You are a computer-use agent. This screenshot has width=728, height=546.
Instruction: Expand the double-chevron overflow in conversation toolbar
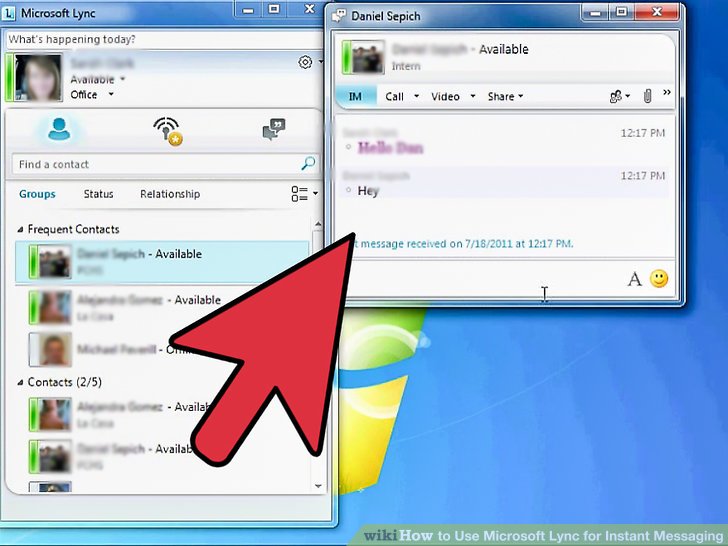(667, 92)
